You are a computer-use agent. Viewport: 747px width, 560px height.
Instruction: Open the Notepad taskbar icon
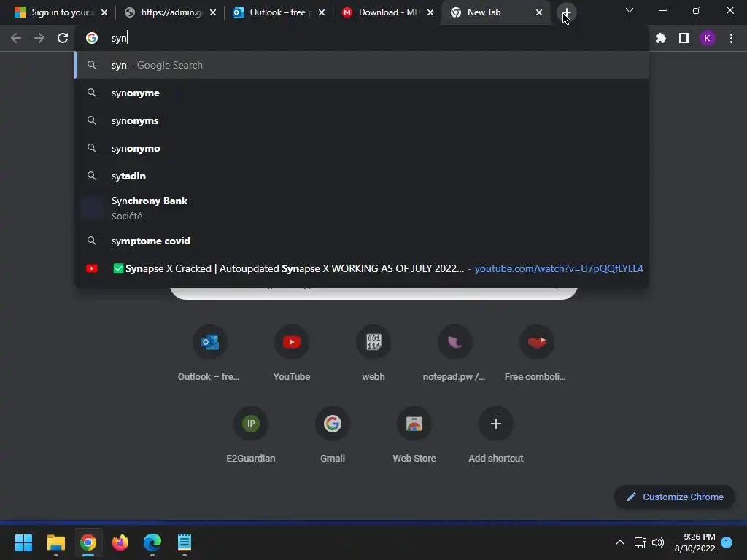click(185, 542)
